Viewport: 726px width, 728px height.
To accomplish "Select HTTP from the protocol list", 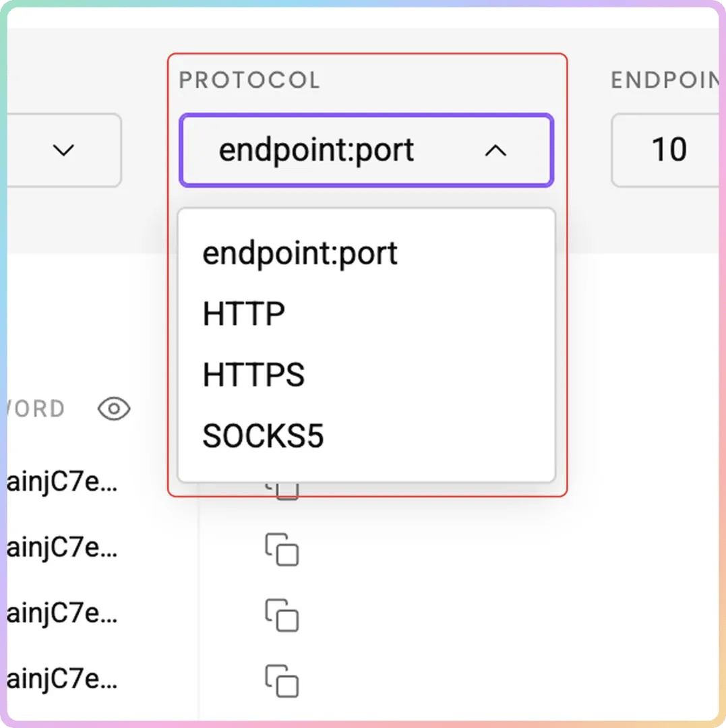I will [244, 314].
